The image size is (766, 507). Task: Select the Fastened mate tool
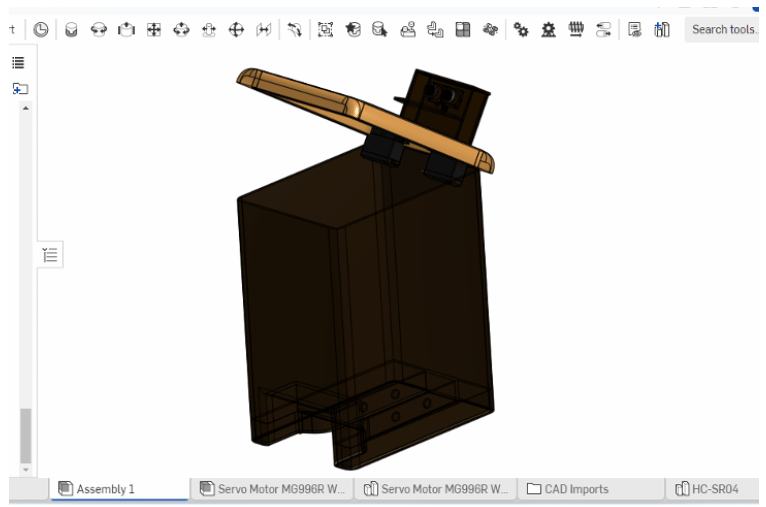[72, 30]
